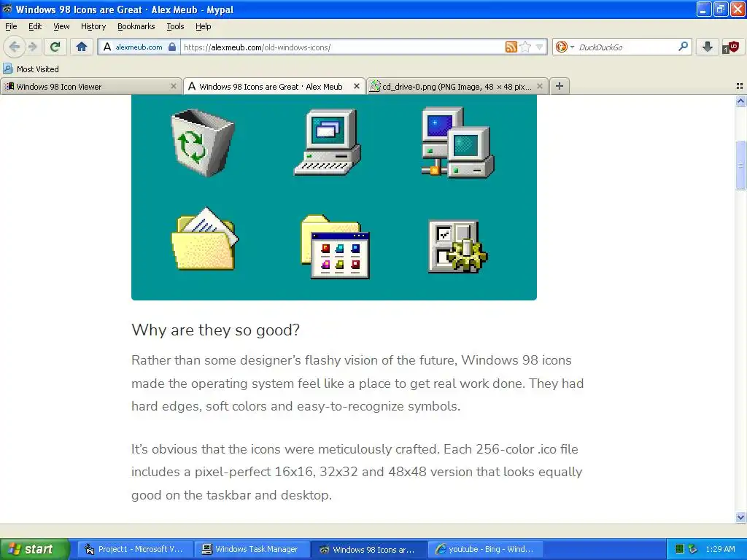The width and height of the screenshot is (747, 560).
Task: Subscribe using the orange RSS feed icon
Action: click(511, 47)
